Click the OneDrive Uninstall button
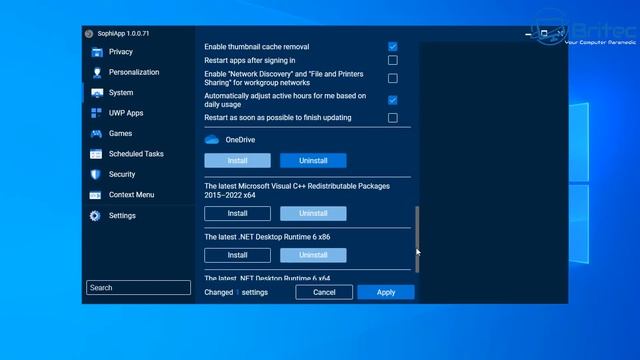The image size is (640, 360). coord(313,160)
